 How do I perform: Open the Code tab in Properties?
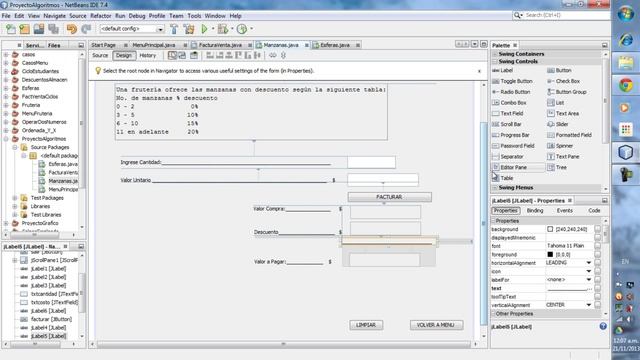tap(594, 211)
